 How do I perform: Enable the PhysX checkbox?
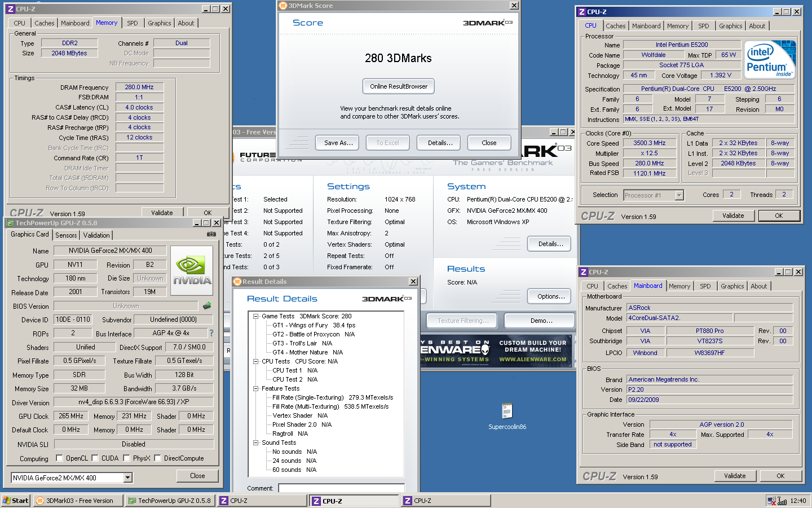[x=126, y=458]
